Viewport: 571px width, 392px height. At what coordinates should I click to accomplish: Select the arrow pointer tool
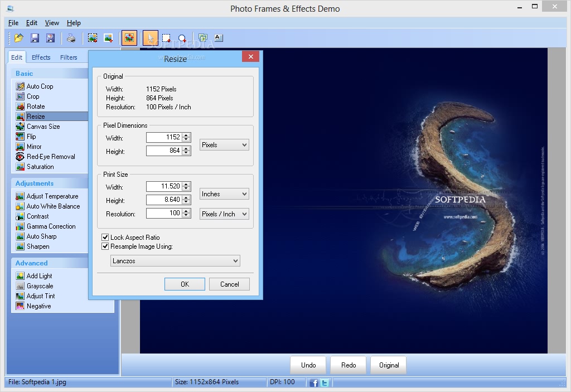click(x=151, y=38)
